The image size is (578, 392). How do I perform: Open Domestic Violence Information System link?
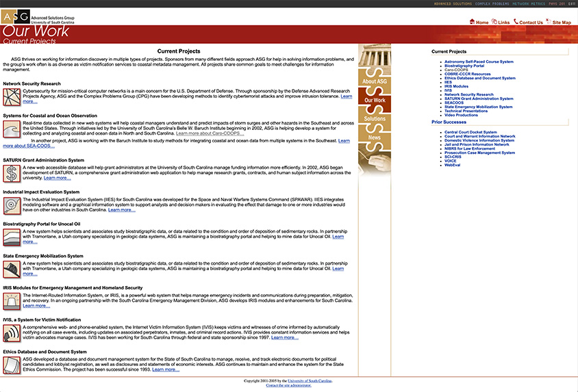[x=479, y=140]
